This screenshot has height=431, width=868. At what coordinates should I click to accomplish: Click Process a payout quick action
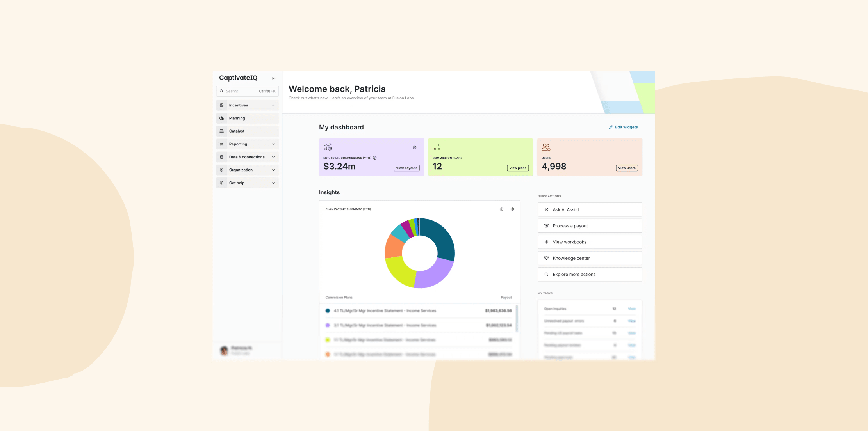(x=590, y=226)
